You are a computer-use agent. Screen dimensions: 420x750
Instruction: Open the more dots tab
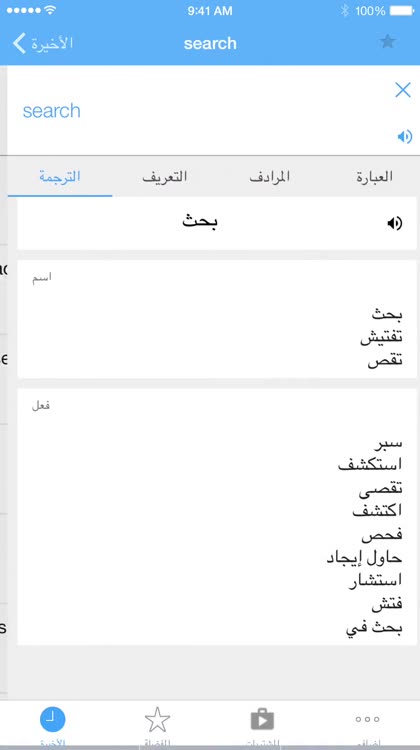click(367, 719)
